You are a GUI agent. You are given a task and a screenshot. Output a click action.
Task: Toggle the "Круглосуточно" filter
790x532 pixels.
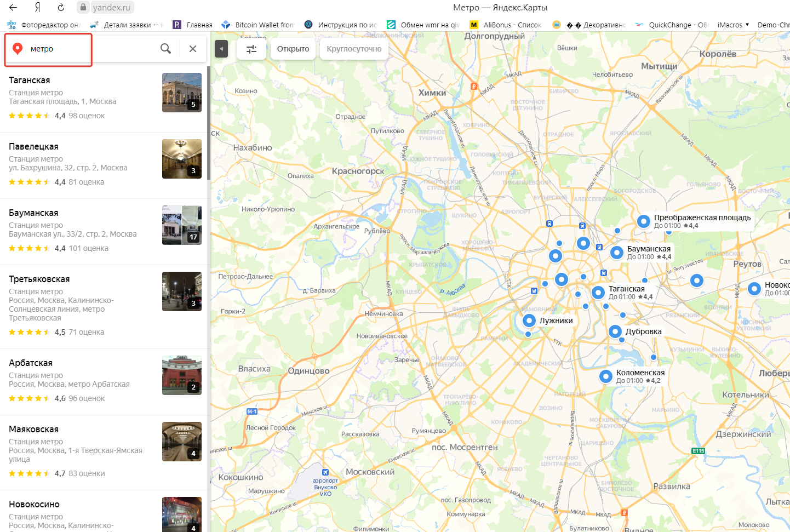click(354, 49)
